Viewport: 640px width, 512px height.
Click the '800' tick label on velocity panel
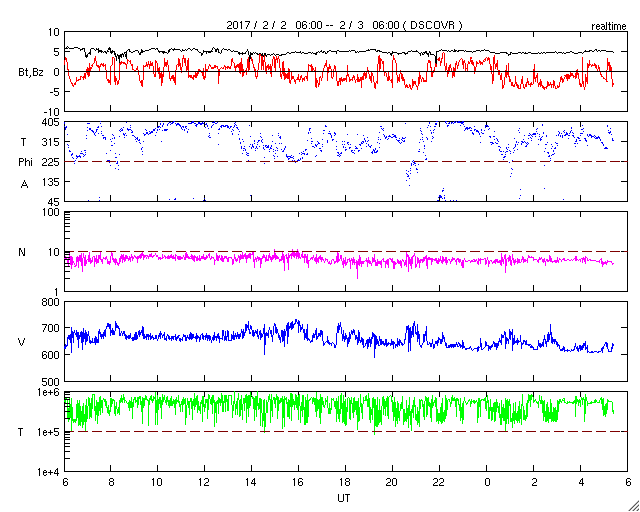[x=51, y=303]
